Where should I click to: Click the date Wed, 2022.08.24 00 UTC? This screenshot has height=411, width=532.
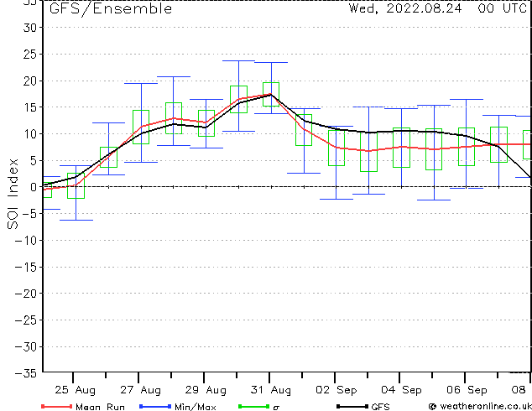[x=438, y=8]
